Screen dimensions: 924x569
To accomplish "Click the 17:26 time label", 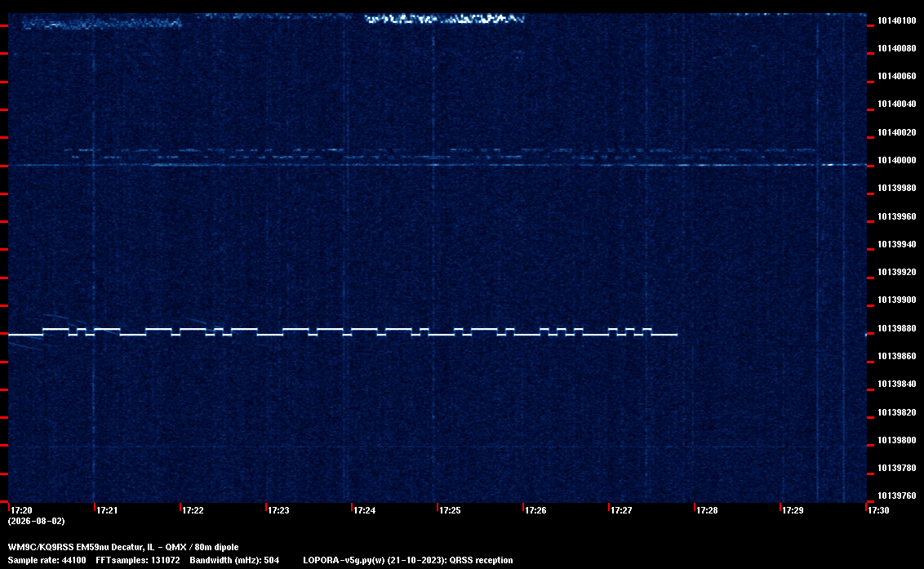I will pos(535,510).
